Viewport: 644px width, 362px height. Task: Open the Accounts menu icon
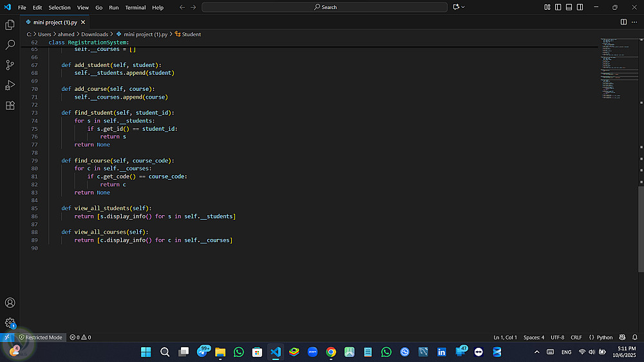coord(10,303)
